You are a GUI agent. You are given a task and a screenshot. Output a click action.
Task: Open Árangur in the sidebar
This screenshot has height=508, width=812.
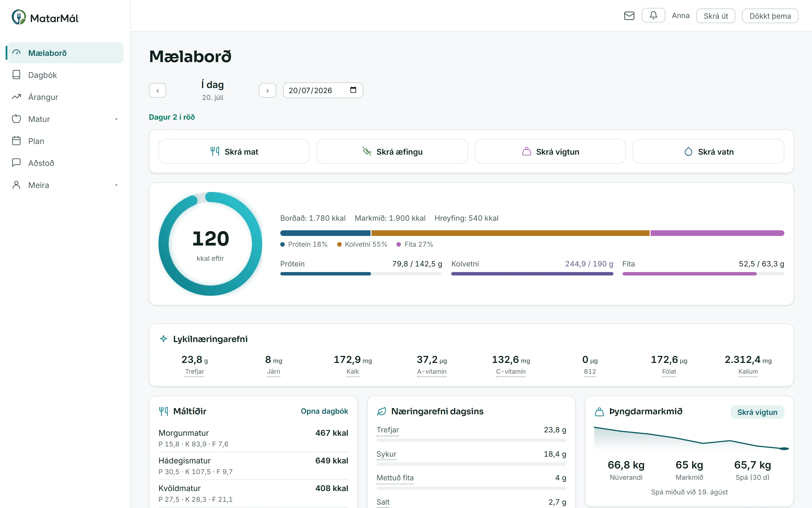65,97
